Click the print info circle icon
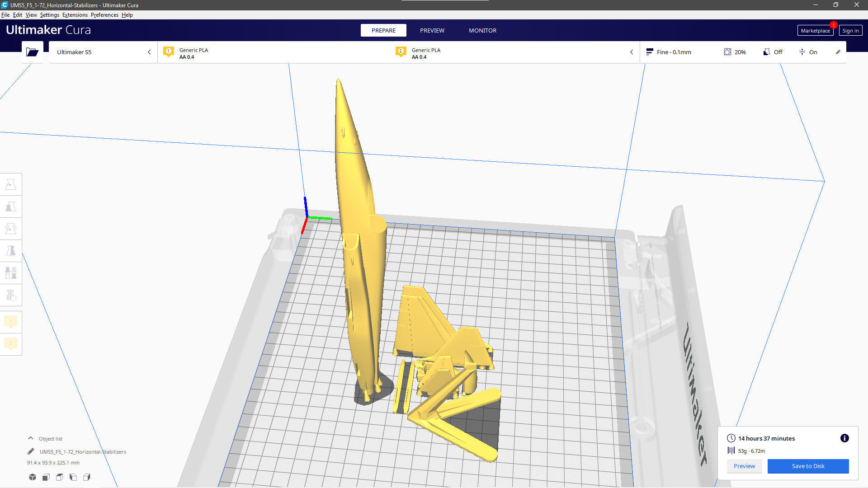Viewport: 868px width, 488px height. point(844,438)
